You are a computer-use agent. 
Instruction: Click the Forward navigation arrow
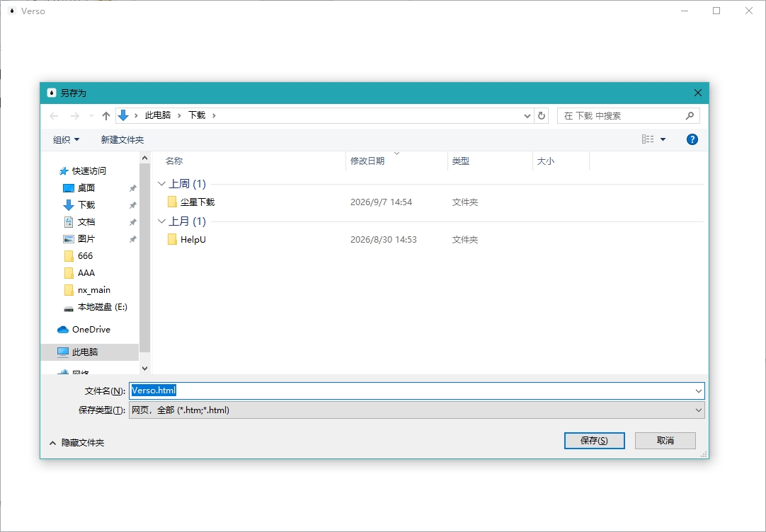pos(75,116)
